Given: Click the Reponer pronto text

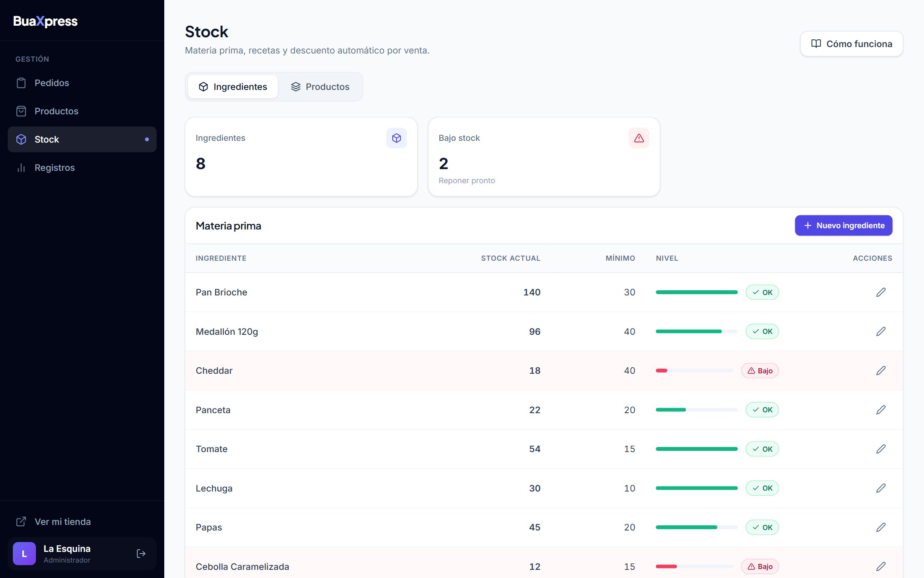Looking at the screenshot, I should click(x=467, y=181).
